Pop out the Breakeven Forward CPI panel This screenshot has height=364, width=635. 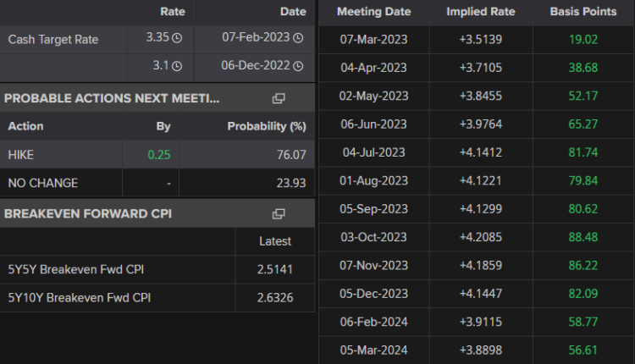(279, 214)
